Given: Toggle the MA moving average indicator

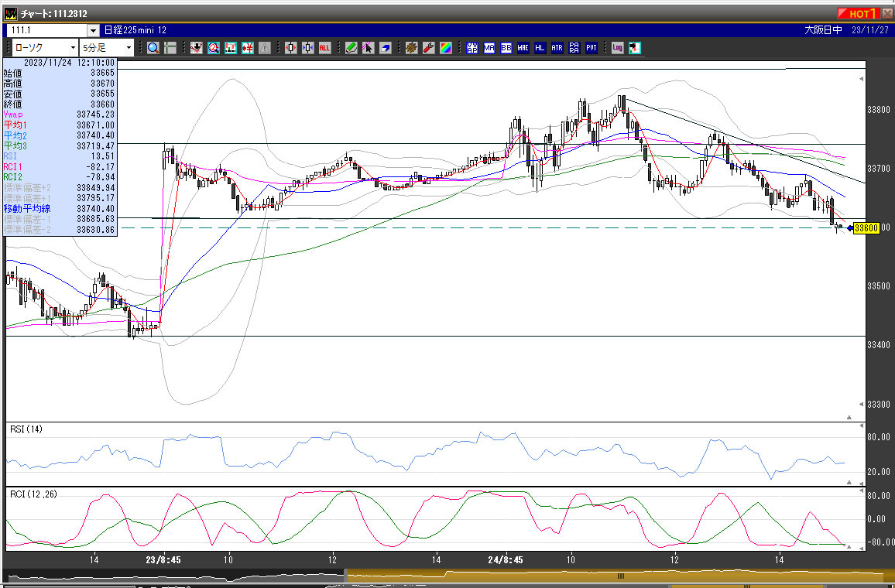Looking at the screenshot, I should [489, 48].
